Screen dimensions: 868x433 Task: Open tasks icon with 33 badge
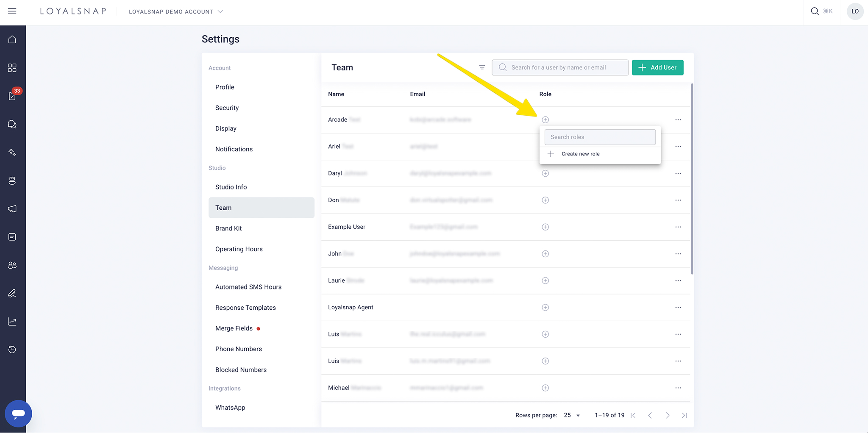click(12, 96)
